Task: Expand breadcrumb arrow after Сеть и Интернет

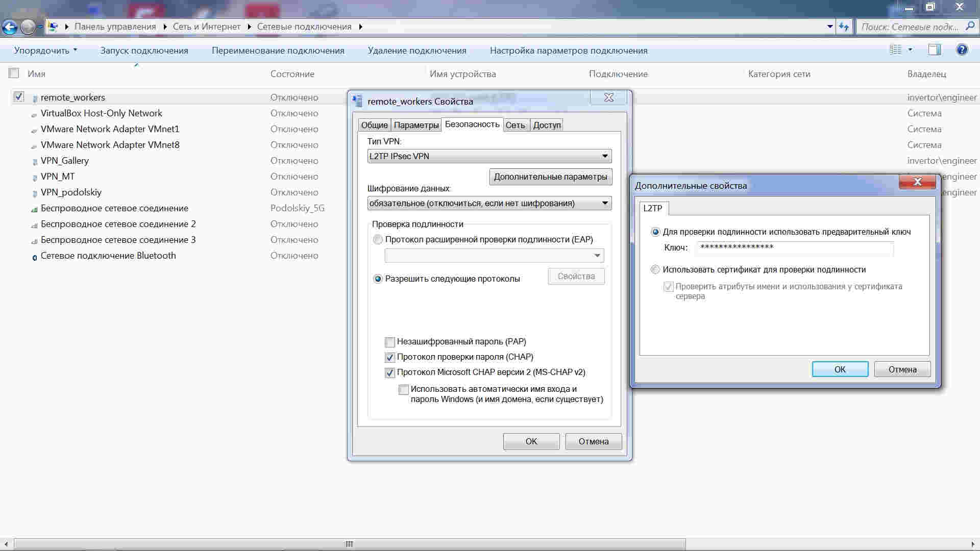Action: click(x=249, y=27)
